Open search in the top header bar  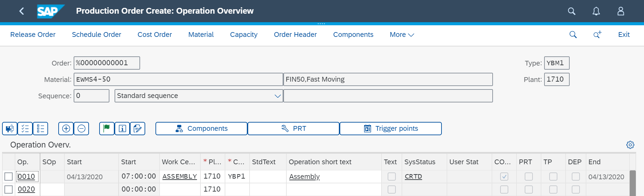[x=572, y=11]
